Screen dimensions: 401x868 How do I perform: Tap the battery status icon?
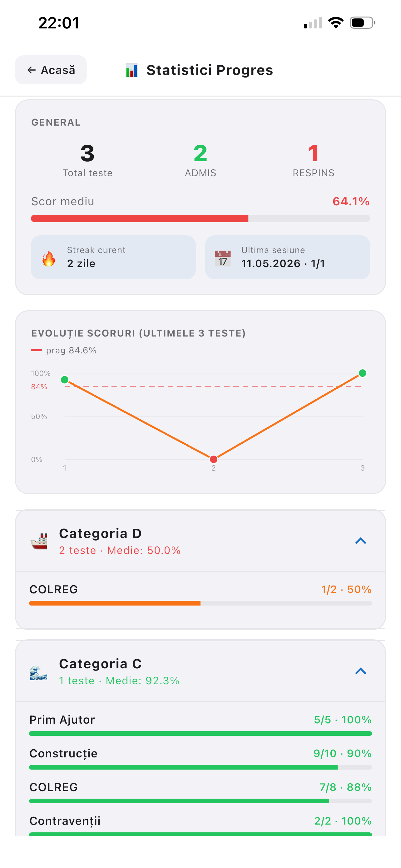click(x=363, y=22)
